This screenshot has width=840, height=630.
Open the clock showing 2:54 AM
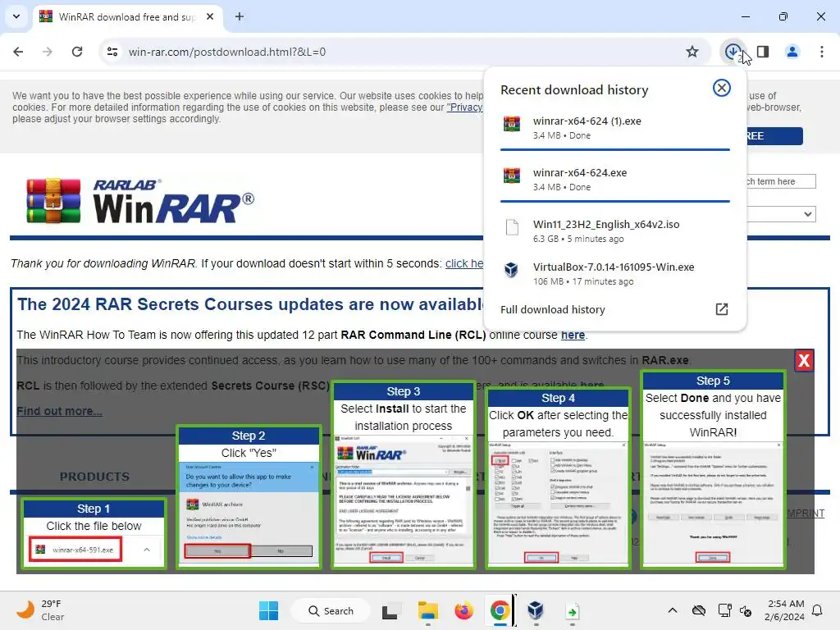click(x=785, y=610)
